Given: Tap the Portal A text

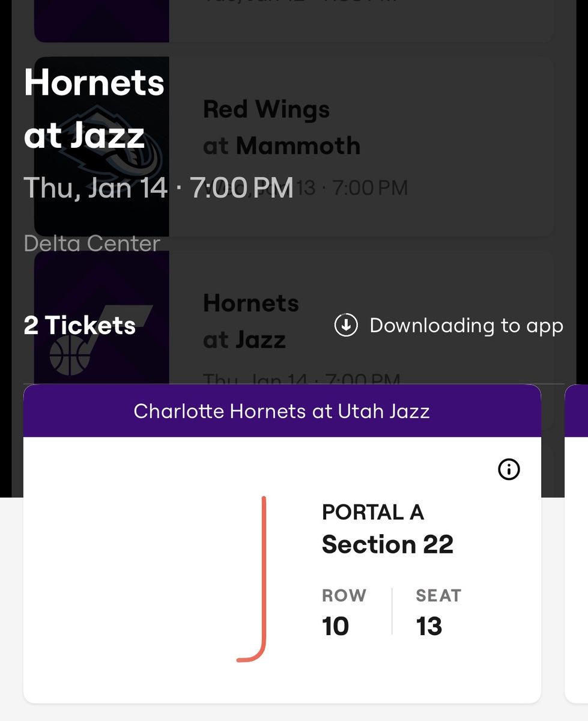Looking at the screenshot, I should pyautogui.click(x=373, y=513).
